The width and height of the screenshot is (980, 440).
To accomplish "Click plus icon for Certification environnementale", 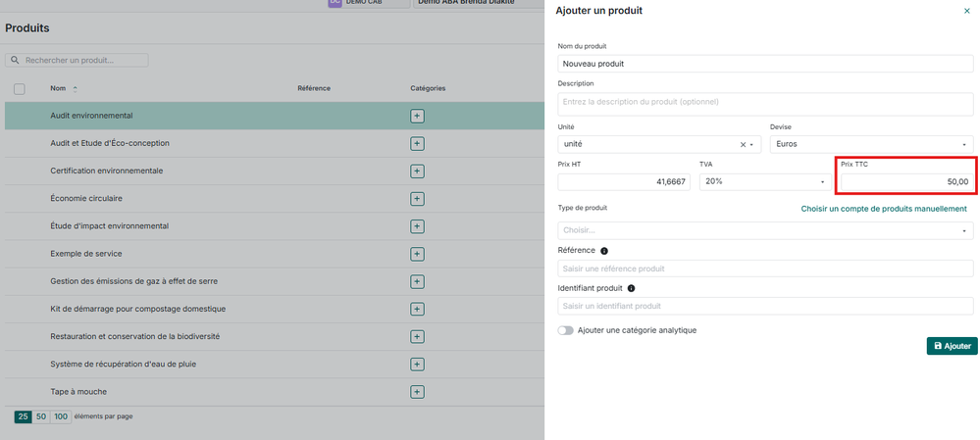I will [x=417, y=171].
